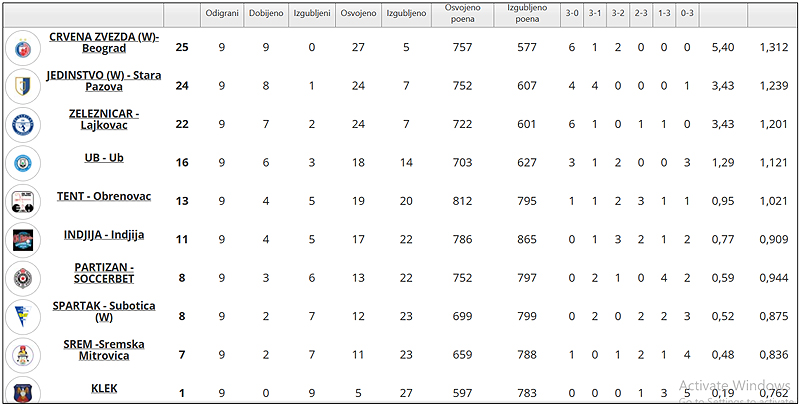Click the Indjija club logo icon
The height and width of the screenshot is (407, 800).
(x=21, y=240)
